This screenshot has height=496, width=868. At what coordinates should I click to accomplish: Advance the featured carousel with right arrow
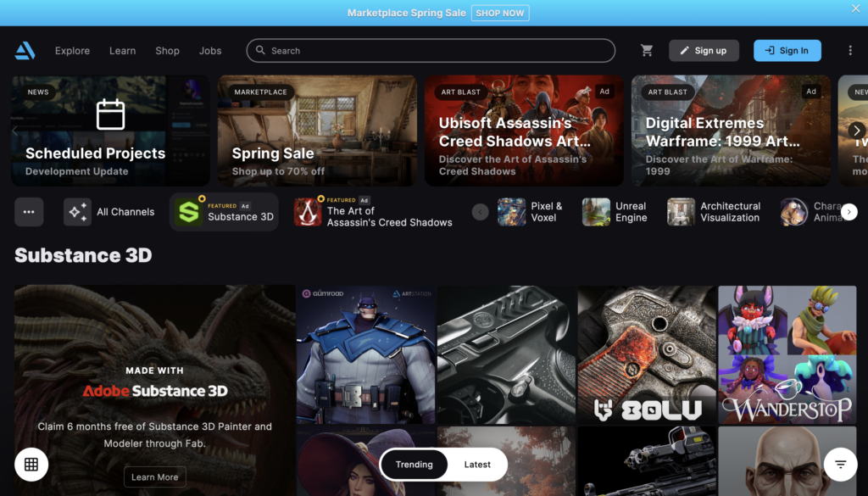(856, 131)
